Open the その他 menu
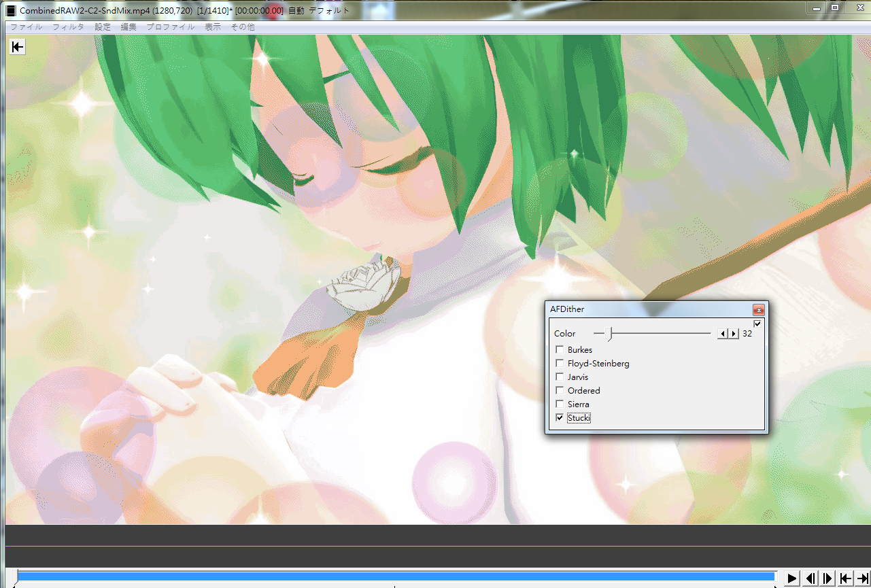 (243, 27)
